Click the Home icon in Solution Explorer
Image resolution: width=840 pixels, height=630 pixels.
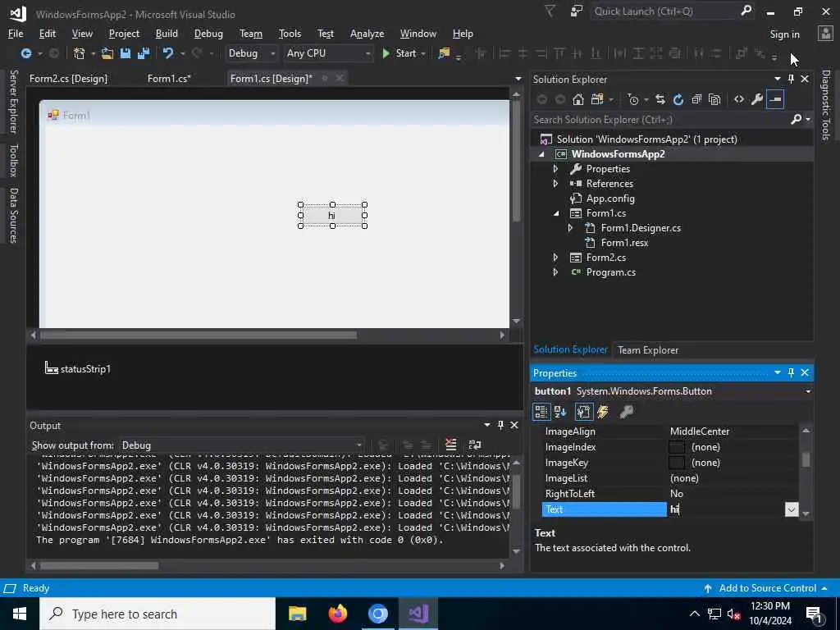pos(578,99)
